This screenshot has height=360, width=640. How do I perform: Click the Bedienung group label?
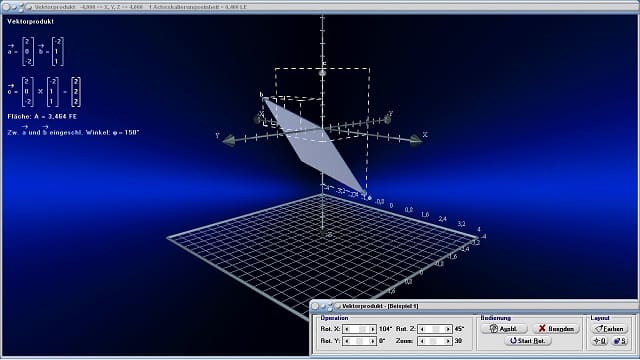point(496,318)
